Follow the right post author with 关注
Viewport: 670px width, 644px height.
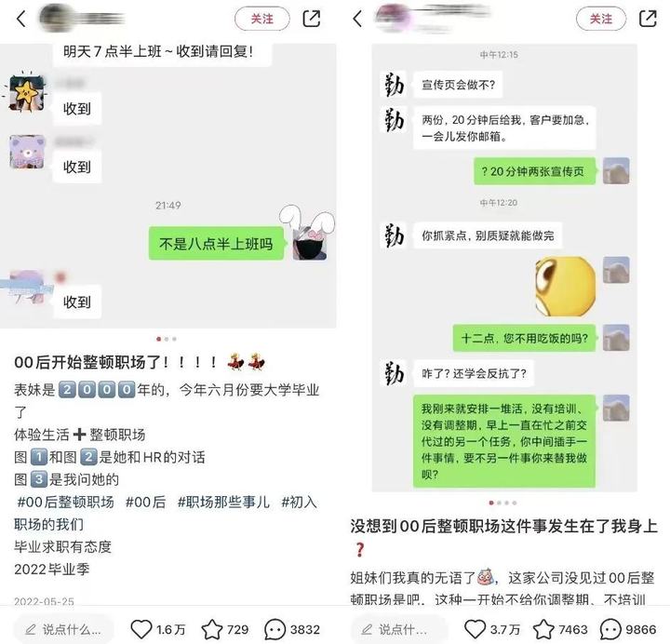(x=601, y=19)
